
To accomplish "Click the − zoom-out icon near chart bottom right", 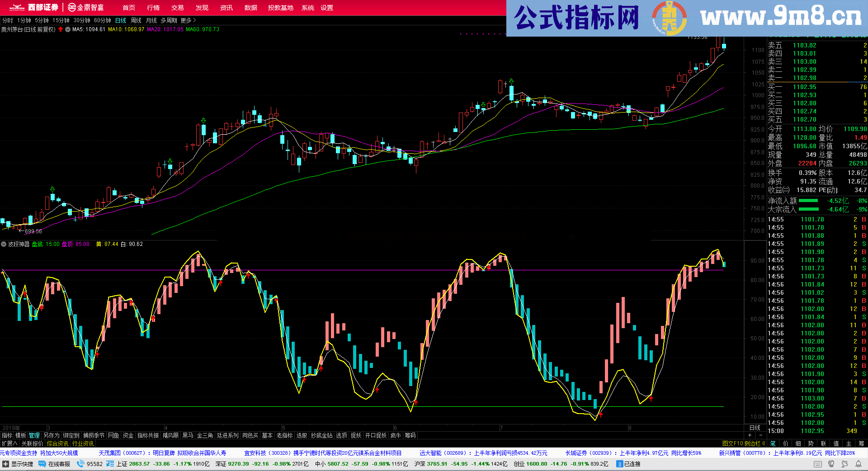I will 760,435.
